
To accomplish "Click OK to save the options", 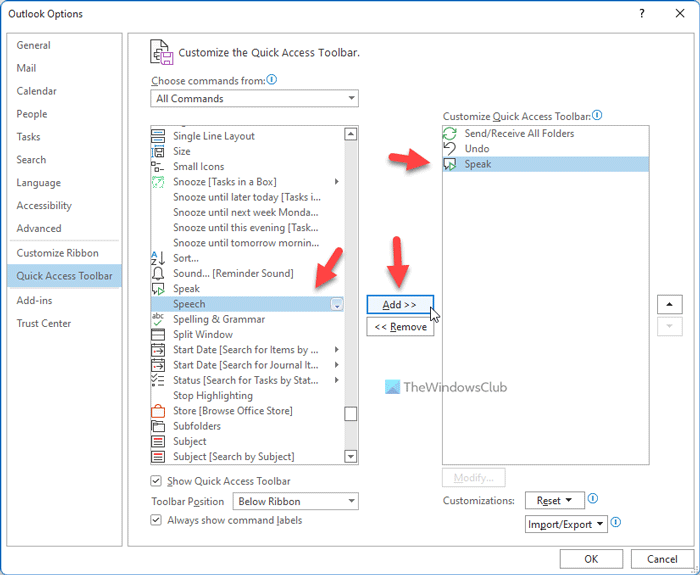I will tap(591, 559).
